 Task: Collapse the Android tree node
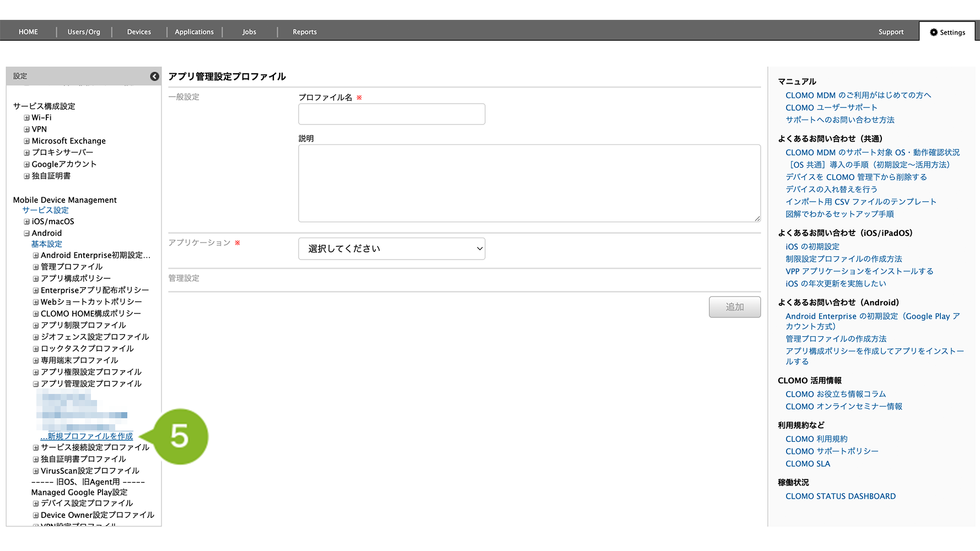click(x=26, y=233)
